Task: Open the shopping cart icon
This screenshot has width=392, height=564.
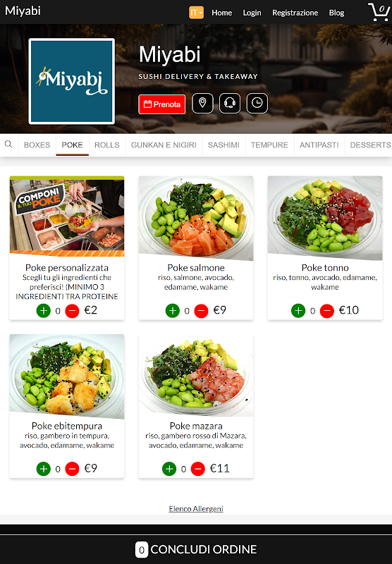Action: point(379,12)
